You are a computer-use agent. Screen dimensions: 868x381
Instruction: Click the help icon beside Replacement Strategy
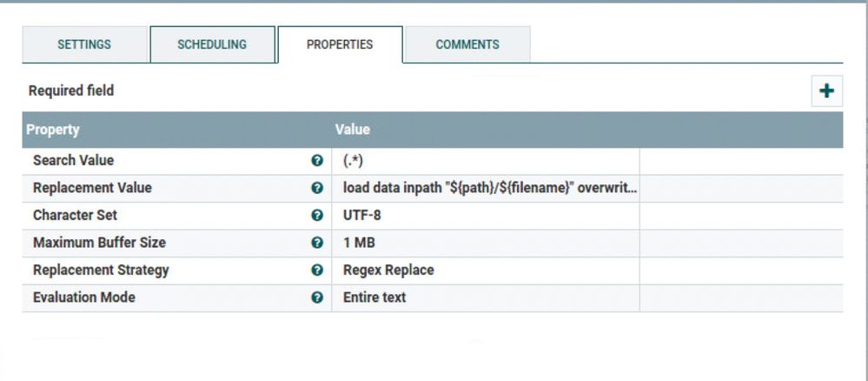click(317, 271)
